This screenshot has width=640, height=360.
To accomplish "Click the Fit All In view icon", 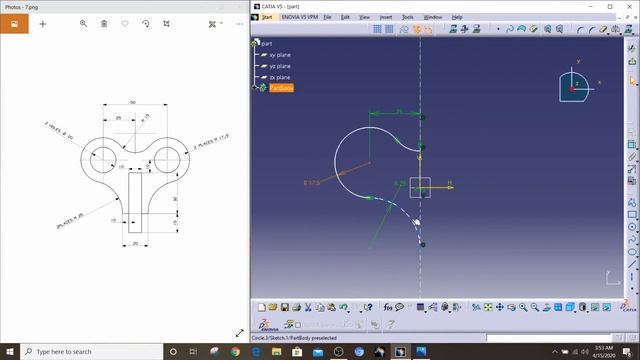I will 488,307.
